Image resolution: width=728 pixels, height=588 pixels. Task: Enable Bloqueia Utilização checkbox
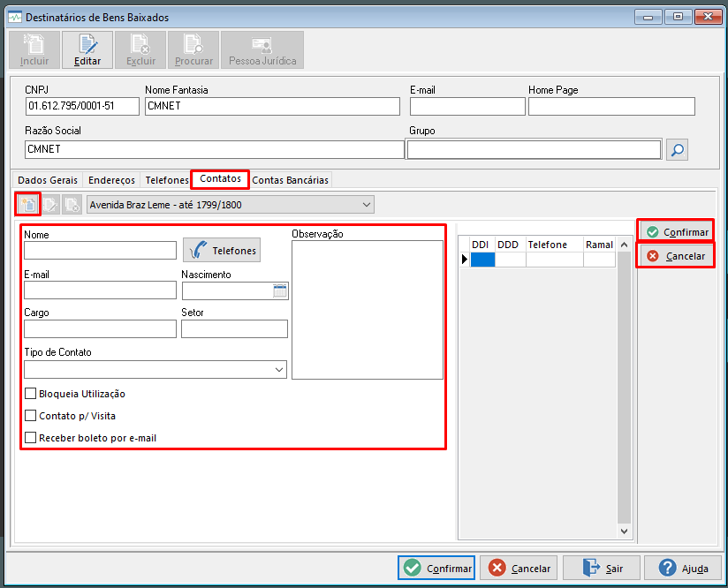(x=31, y=394)
